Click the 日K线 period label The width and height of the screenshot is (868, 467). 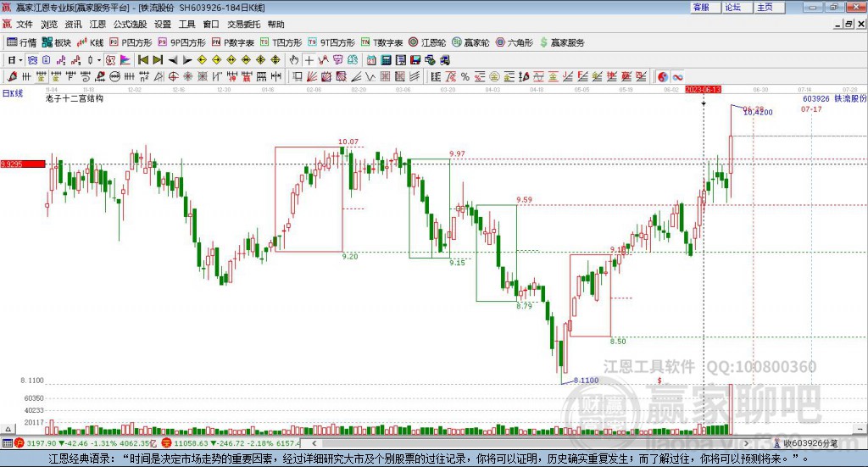12,93
